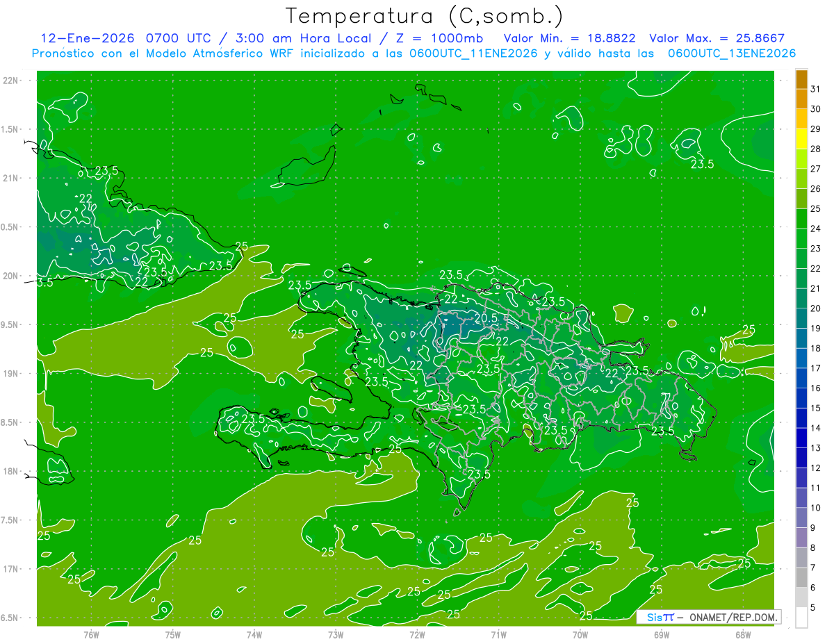Click the dark orange swatch atop color scale
Image resolution: width=834 pixels, height=644 pixels.
tap(801, 79)
